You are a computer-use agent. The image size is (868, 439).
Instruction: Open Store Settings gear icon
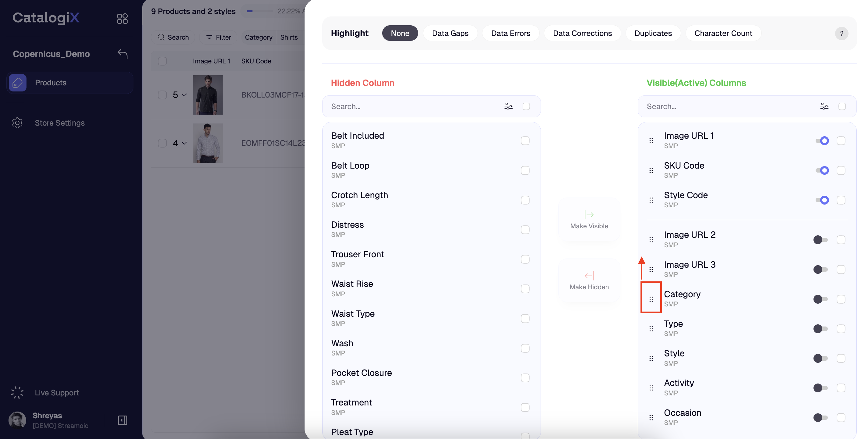click(x=17, y=123)
